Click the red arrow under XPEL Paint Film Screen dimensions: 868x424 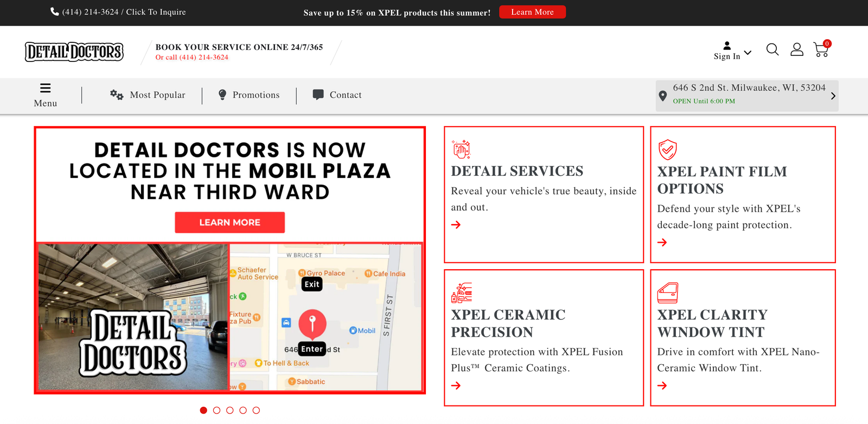click(x=662, y=242)
